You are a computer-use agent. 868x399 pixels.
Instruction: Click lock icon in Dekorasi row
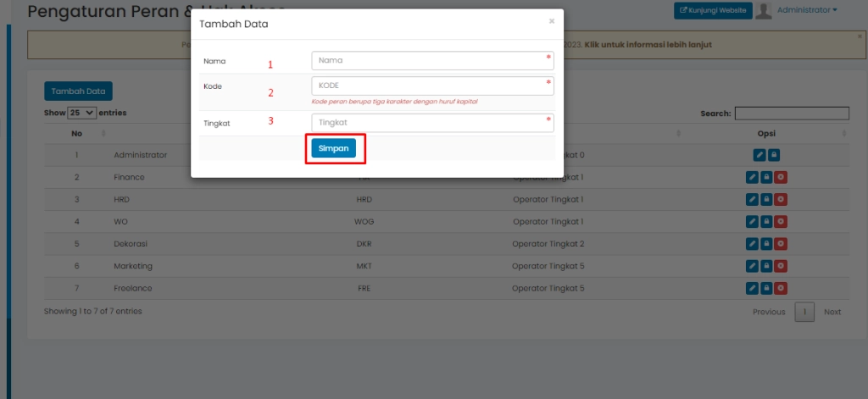click(x=766, y=243)
